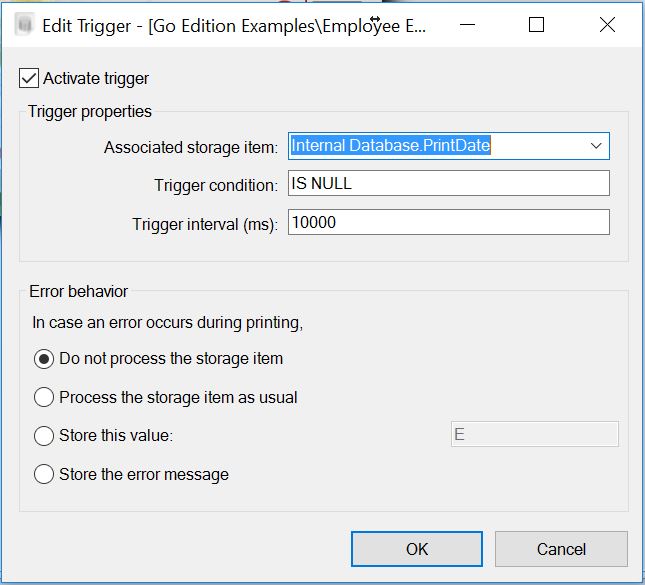Click the Associated storage item label
645x585 pixels.
click(x=191, y=147)
